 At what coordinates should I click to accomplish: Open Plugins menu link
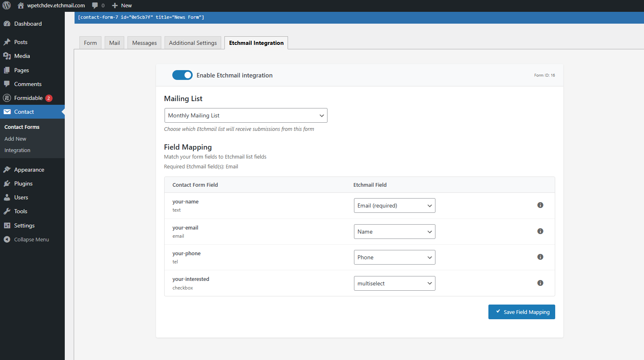tap(24, 183)
